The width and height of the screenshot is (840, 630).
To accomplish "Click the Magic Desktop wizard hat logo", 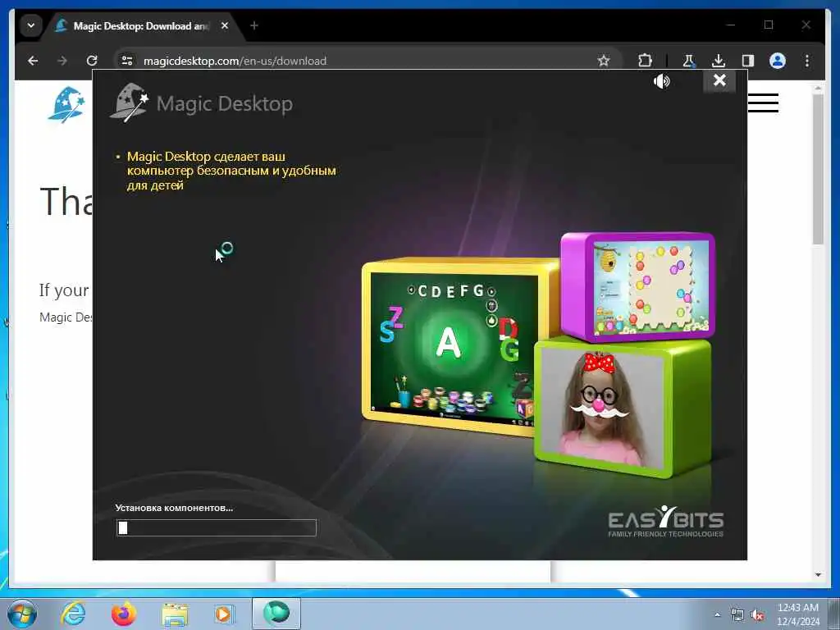I will coord(129,103).
